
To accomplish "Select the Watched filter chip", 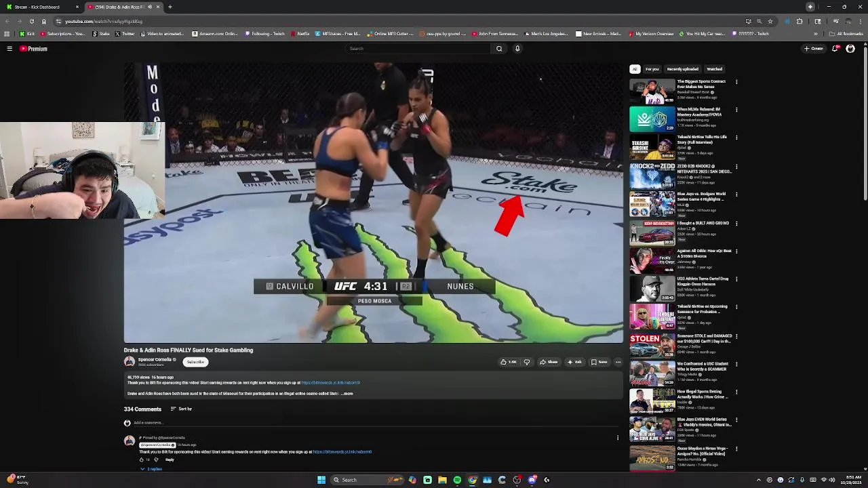I will (715, 69).
